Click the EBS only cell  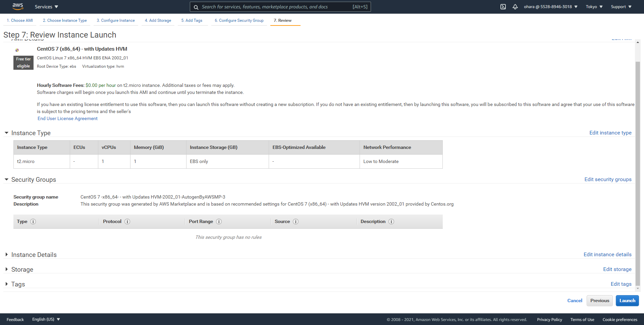click(227, 161)
